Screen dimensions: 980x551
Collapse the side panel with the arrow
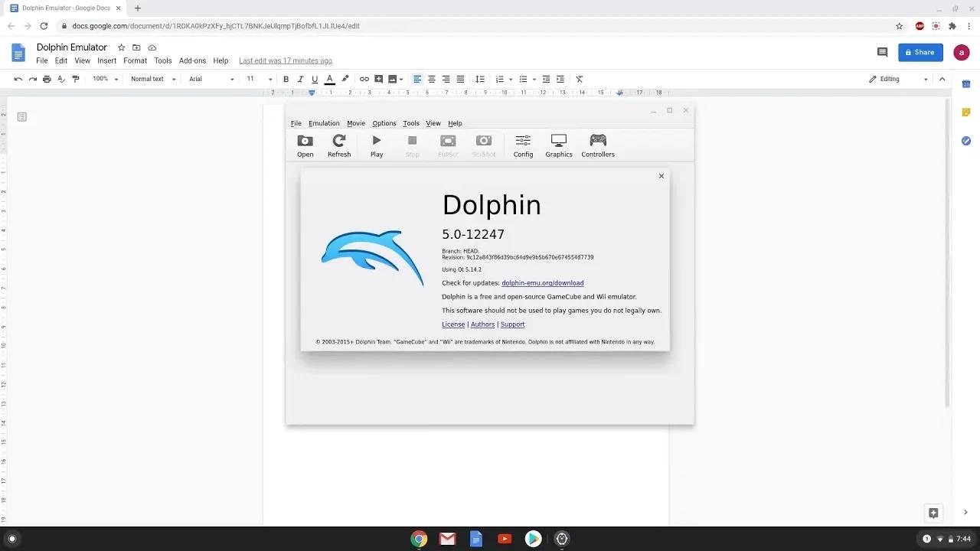pos(965,513)
